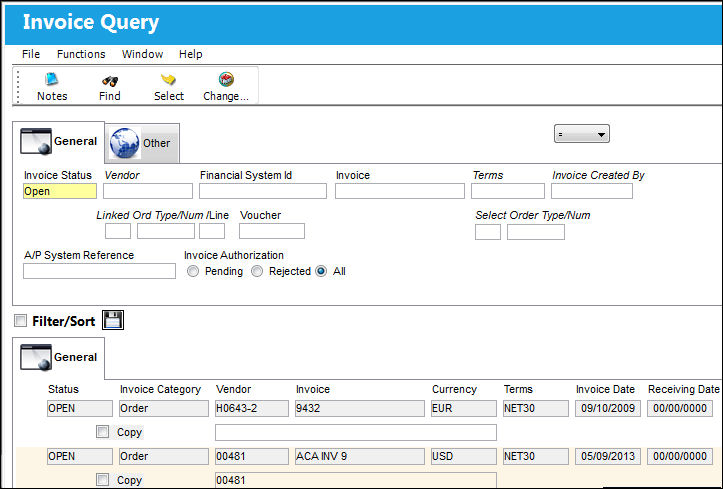Check Copy box under invoice ACA INV 9
723x489 pixels.
[102, 480]
